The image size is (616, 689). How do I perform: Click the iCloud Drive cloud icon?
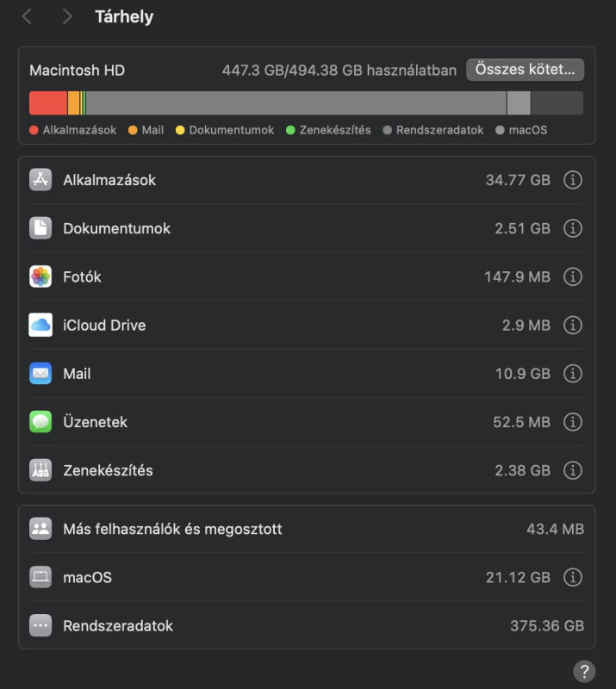pyautogui.click(x=40, y=325)
